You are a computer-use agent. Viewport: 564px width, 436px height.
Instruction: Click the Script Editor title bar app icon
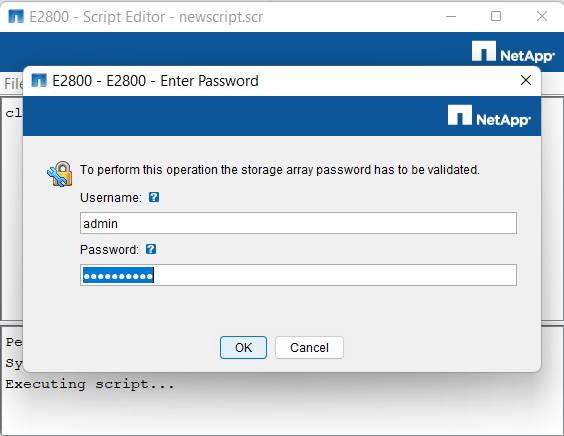click(16, 17)
